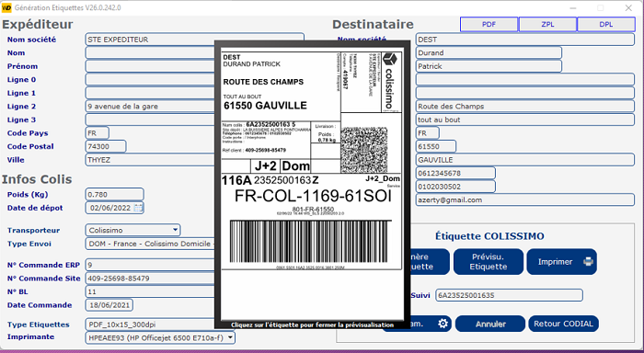
Task: Select the ZPL format tab
Action: pos(547,24)
